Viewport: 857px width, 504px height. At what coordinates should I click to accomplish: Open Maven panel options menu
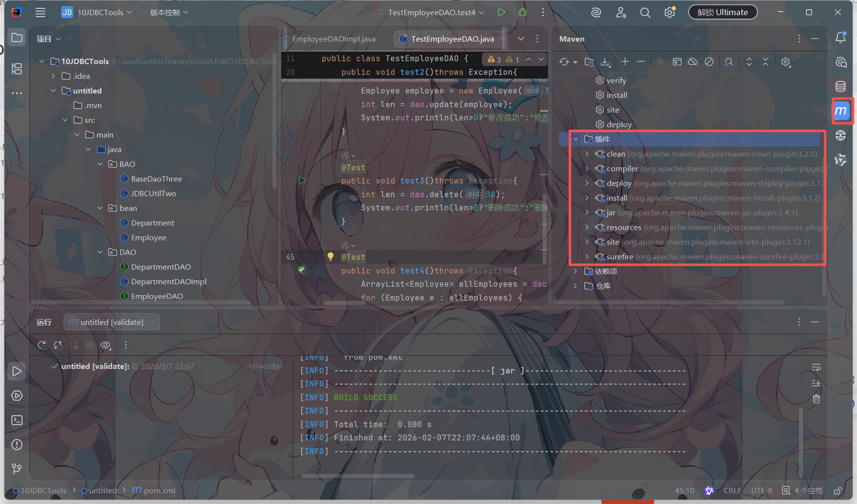point(799,39)
